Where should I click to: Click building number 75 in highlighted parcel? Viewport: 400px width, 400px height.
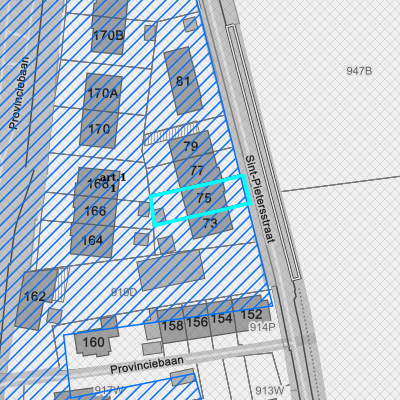[204, 198]
